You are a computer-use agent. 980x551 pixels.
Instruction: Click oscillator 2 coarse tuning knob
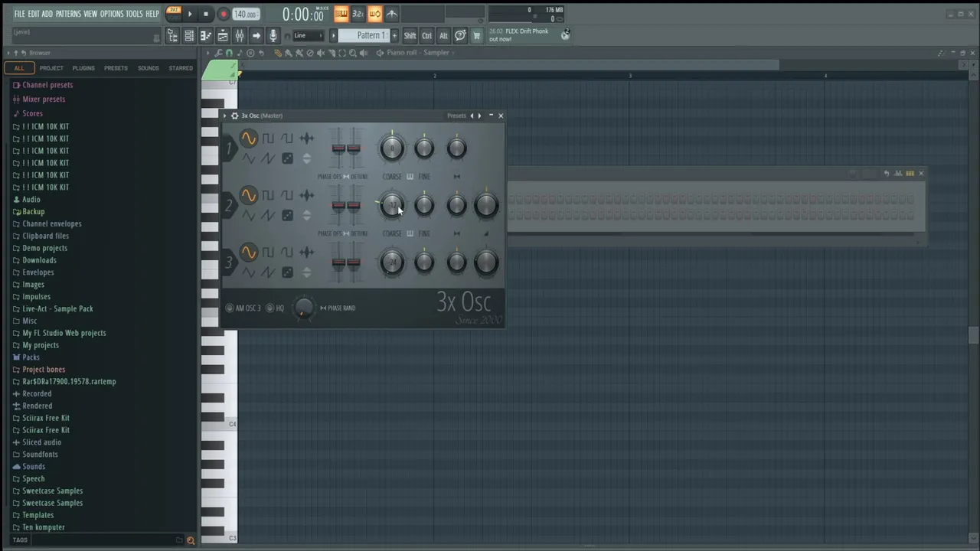392,205
